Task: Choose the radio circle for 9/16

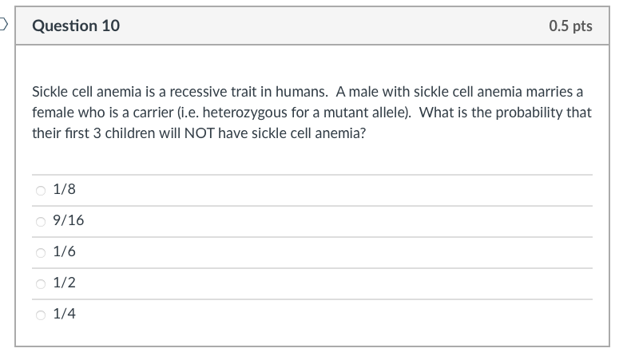Action: click(41, 221)
